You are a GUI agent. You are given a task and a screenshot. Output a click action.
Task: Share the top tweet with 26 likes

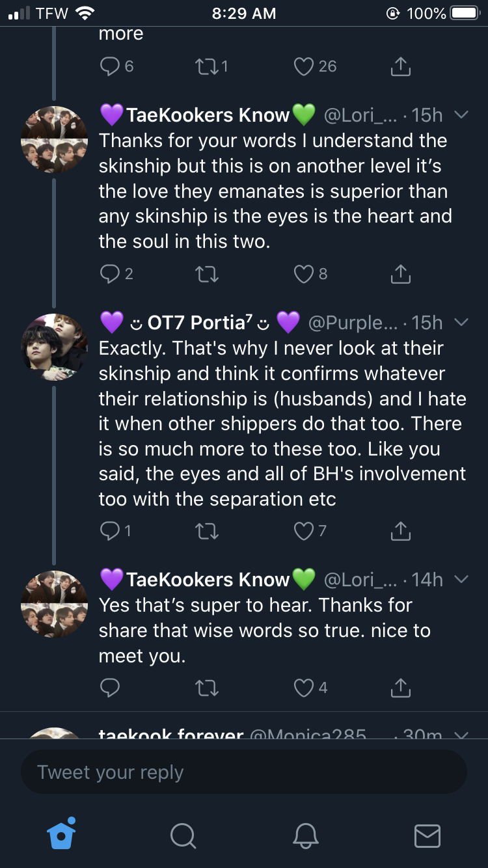pyautogui.click(x=400, y=66)
